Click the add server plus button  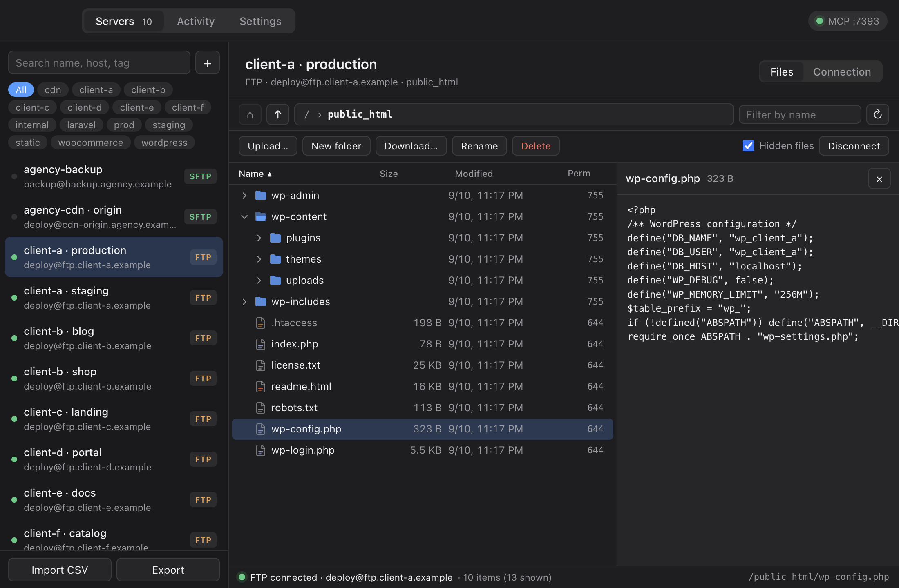pyautogui.click(x=208, y=63)
